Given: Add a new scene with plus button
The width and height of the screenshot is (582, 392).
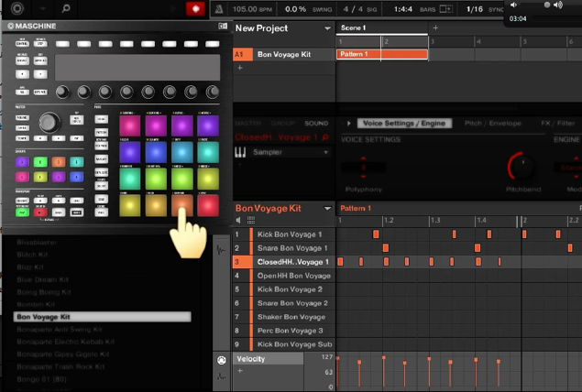Looking at the screenshot, I should coord(435,27).
